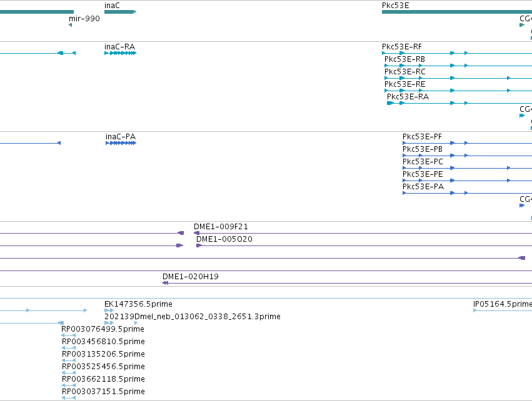532x401 pixels.
Task: Click the mir-990 gene arrow glyph
Action: (70, 25)
